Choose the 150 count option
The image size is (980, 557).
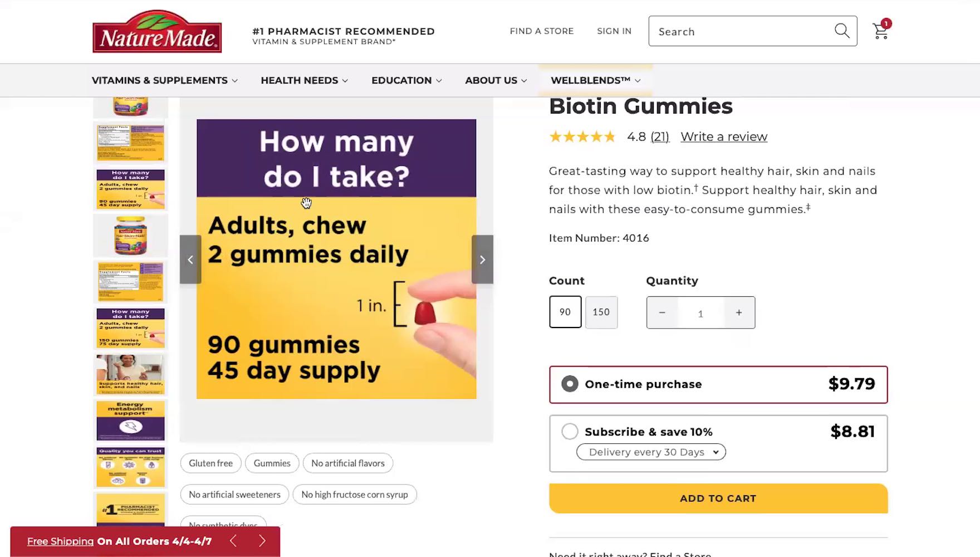(x=601, y=312)
